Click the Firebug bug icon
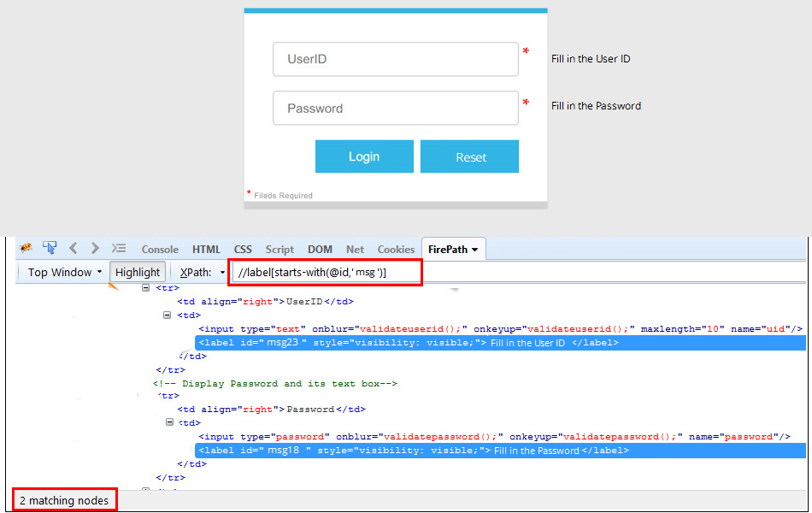 [26, 248]
